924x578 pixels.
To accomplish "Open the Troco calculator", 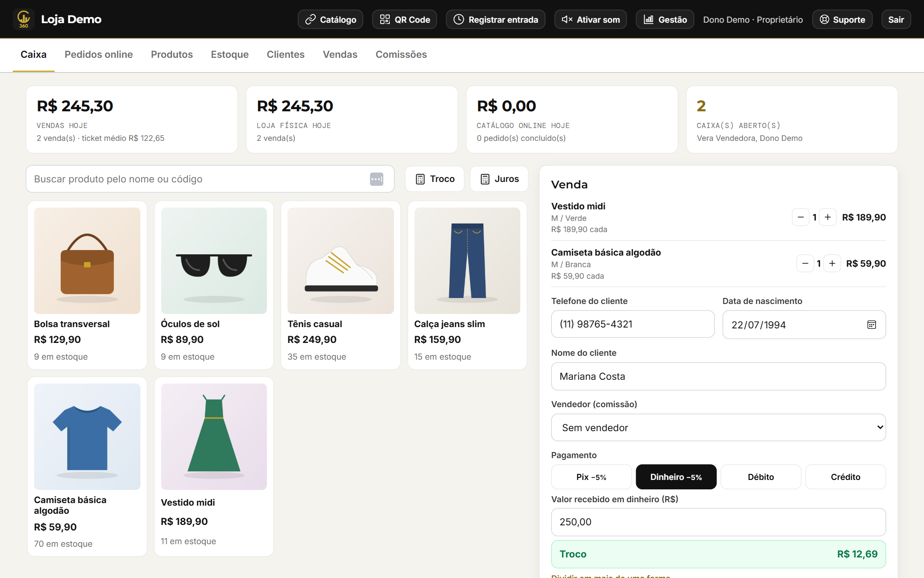I will coord(435,179).
